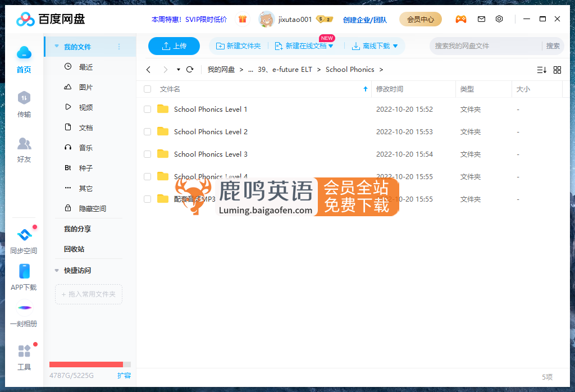Select 其它 in the sidebar

pos(86,189)
